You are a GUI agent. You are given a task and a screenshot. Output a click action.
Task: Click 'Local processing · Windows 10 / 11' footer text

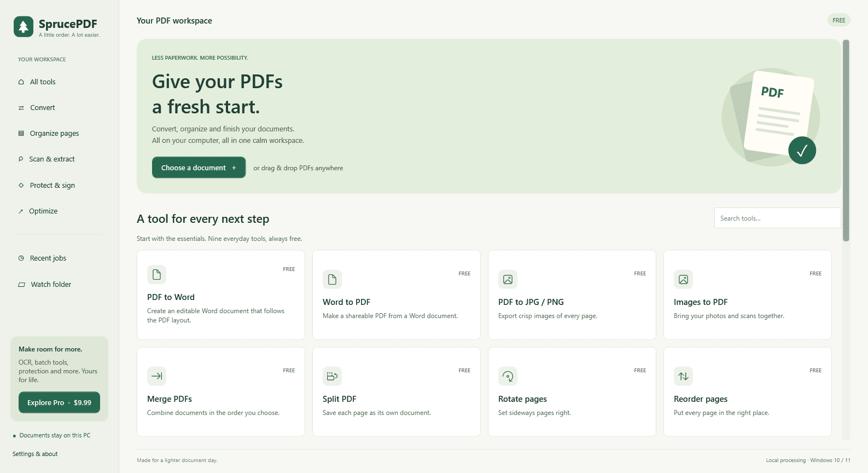(x=808, y=460)
